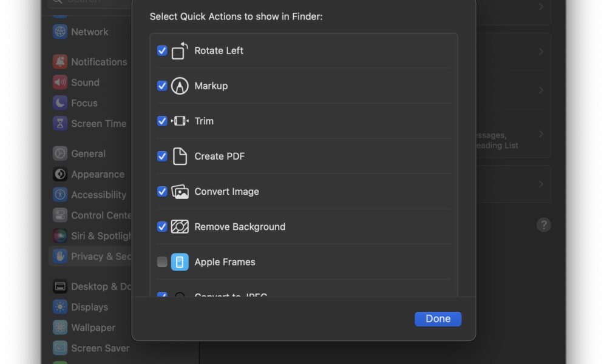Screen dimensions: 607x364
Task: Click the Remove Background icon
Action: tap(180, 227)
